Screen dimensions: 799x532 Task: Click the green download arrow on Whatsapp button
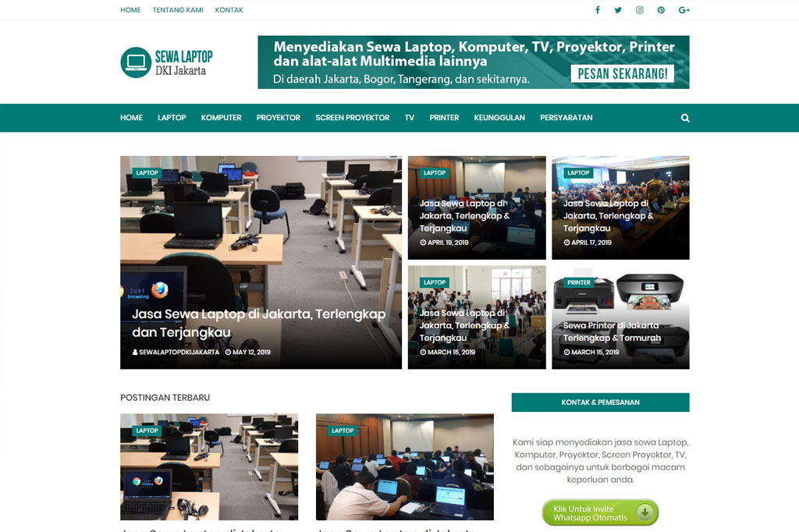tap(645, 512)
